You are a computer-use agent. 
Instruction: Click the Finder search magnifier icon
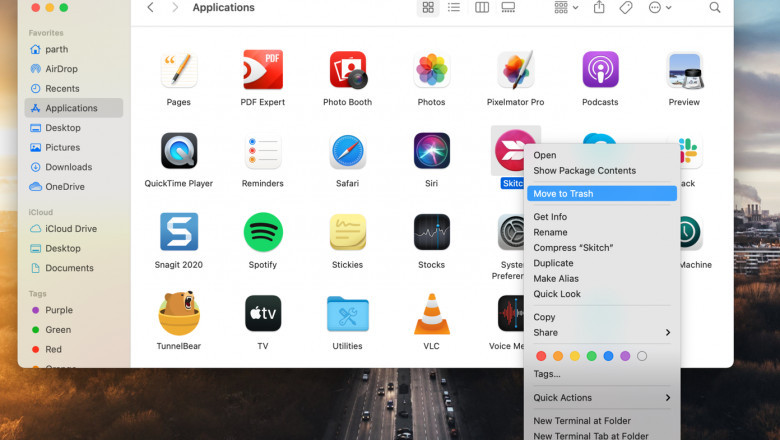[715, 8]
